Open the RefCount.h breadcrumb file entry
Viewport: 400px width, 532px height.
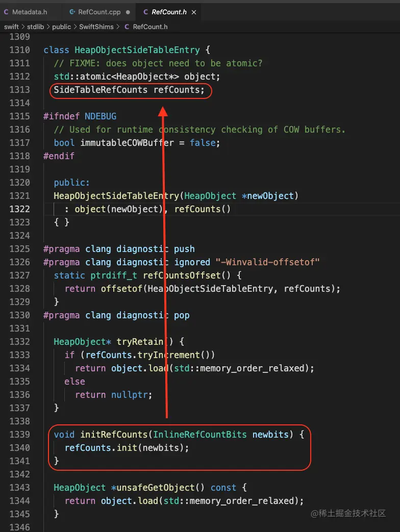click(150, 27)
